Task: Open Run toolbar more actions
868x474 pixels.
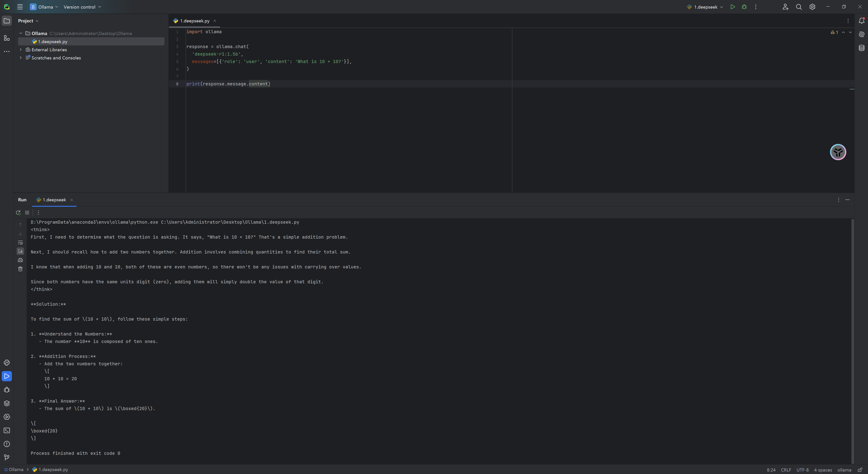Action: coord(38,213)
